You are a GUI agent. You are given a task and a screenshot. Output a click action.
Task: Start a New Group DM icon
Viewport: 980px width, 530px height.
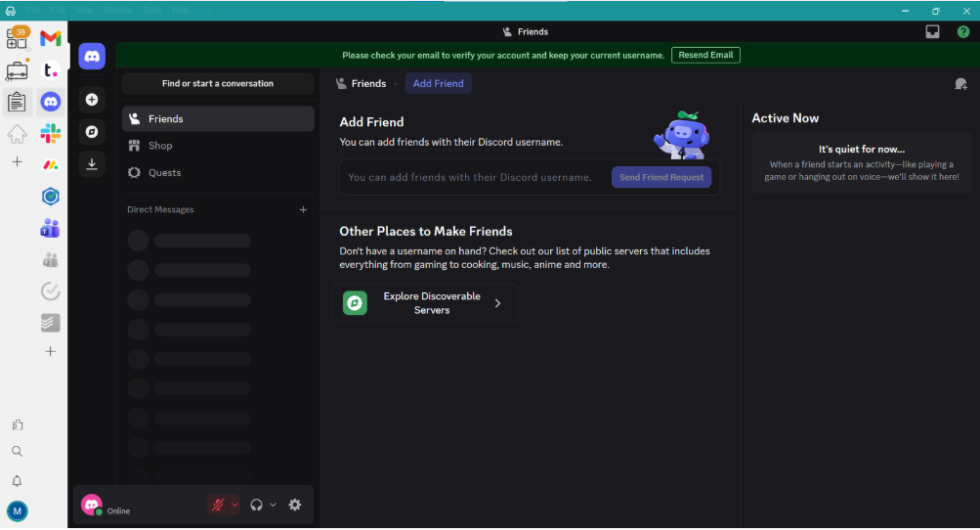[x=960, y=84]
